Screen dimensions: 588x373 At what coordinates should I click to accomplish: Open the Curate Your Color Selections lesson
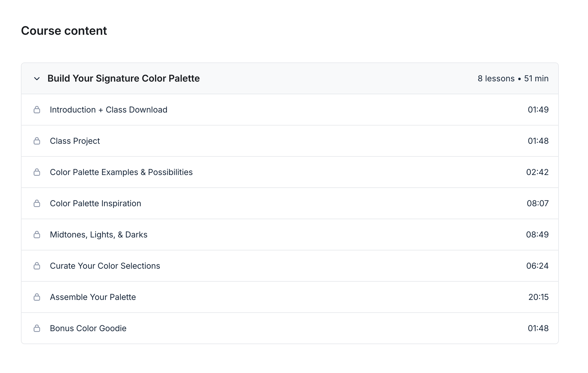click(x=105, y=266)
